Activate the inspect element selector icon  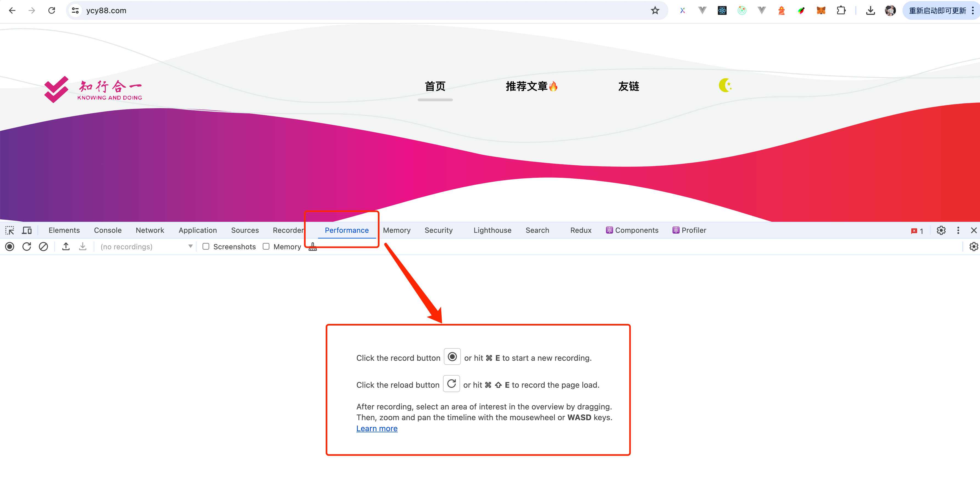click(10, 230)
